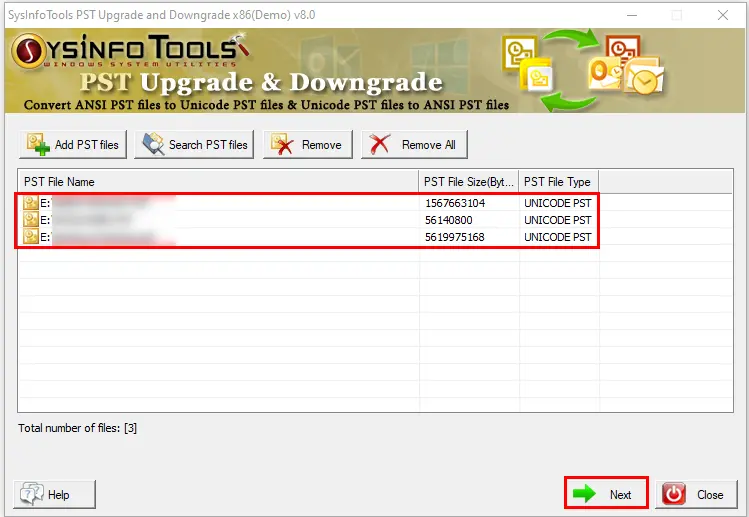Click PST icon in 1567663104 row
This screenshot has height=517, width=749.
[31, 203]
